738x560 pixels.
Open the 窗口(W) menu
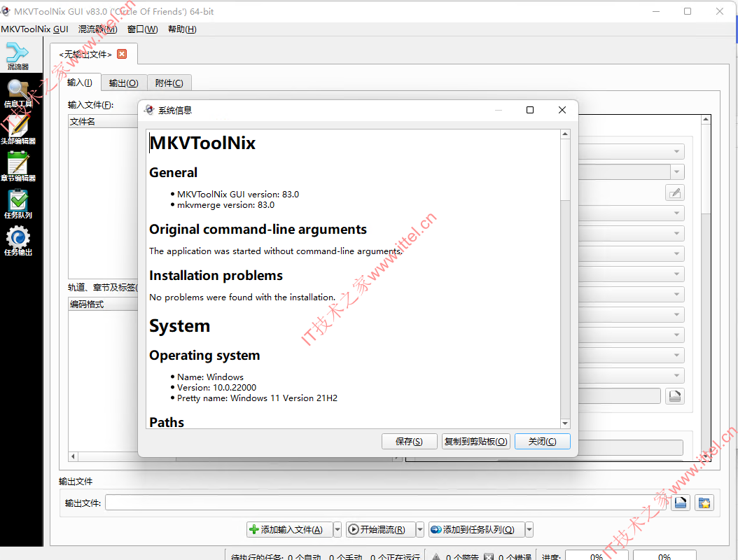(143, 29)
